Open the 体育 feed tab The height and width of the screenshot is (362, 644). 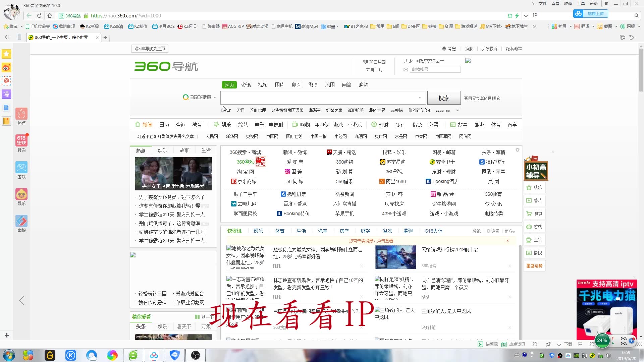click(280, 231)
